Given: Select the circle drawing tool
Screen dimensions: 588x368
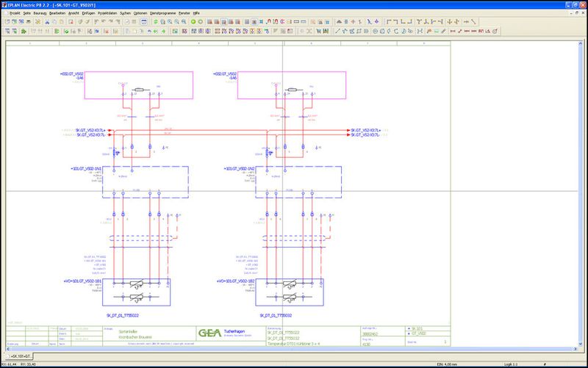Looking at the screenshot, I should 376,32.
